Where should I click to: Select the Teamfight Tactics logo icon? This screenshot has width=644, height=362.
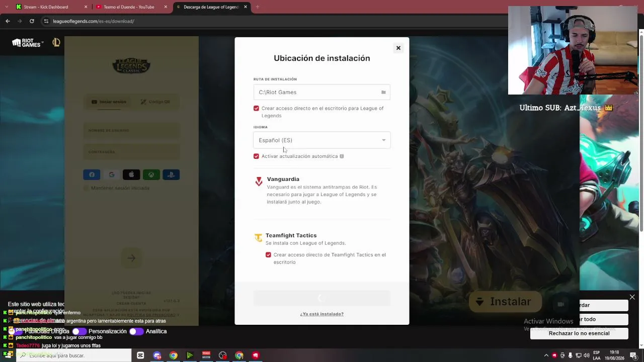(x=258, y=238)
